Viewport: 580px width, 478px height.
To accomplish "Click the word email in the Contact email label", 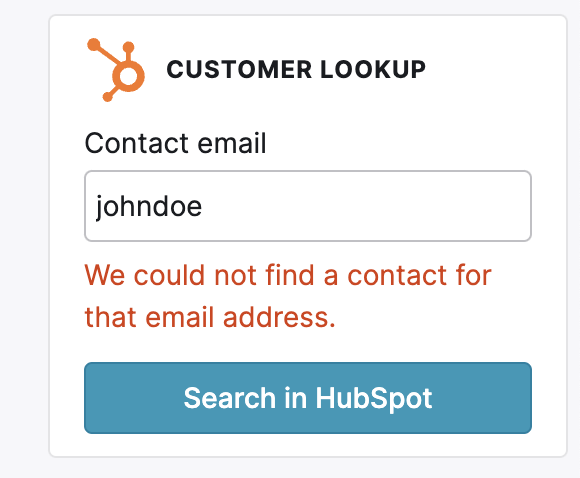I will 232,143.
